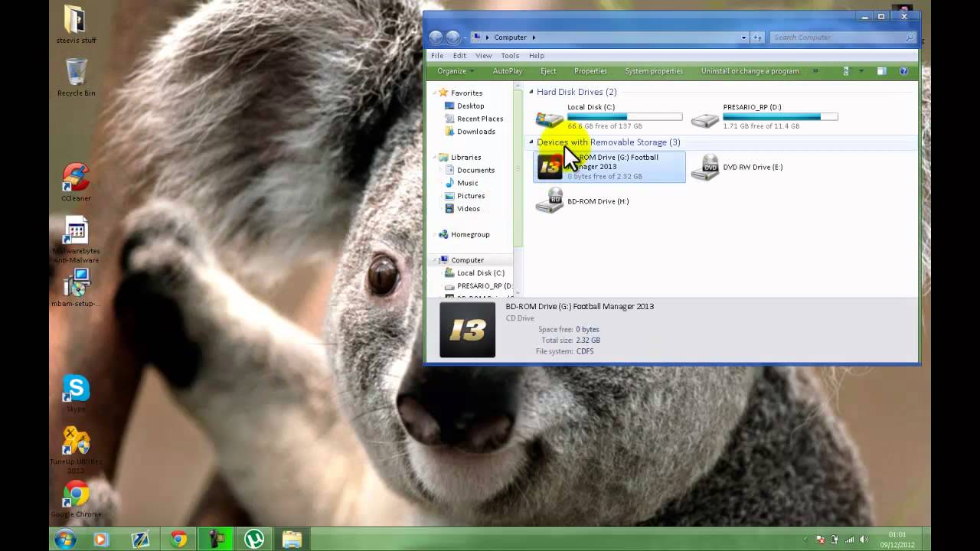Open the Videos library
The width and height of the screenshot is (980, 551).
pyautogui.click(x=468, y=209)
